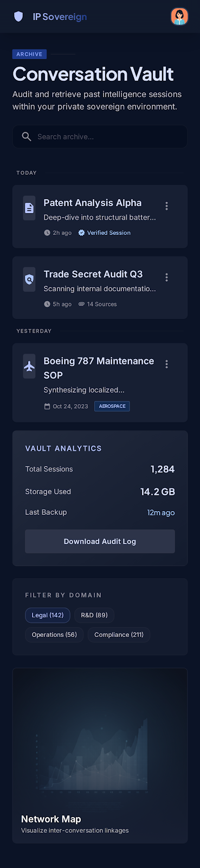
Task: Select the Boeing 787 airplane icon
Action: (29, 366)
